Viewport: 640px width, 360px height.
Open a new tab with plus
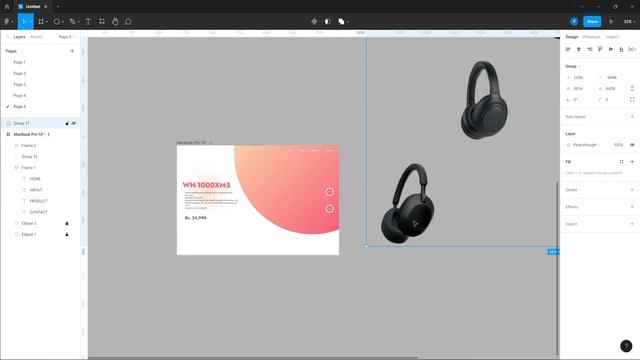coord(58,7)
